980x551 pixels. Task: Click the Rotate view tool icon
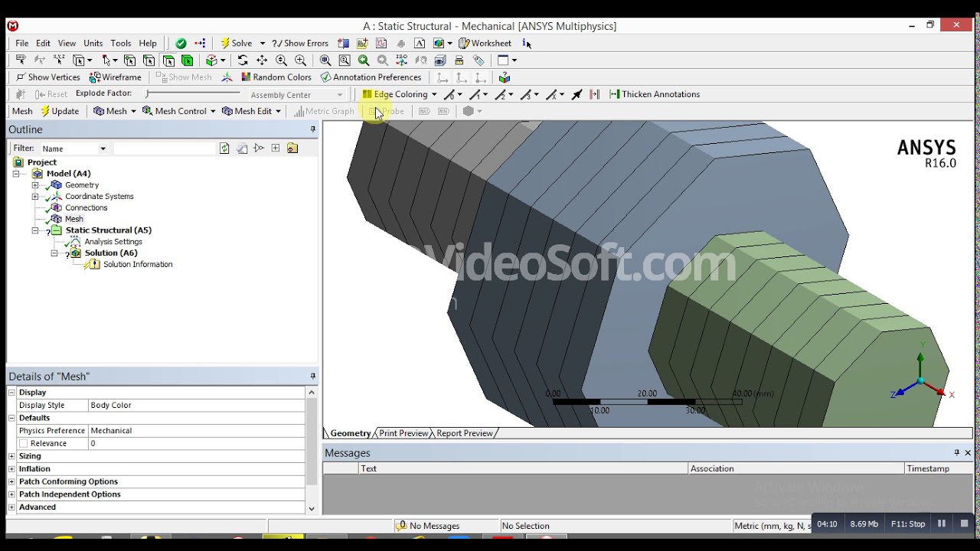coord(243,60)
